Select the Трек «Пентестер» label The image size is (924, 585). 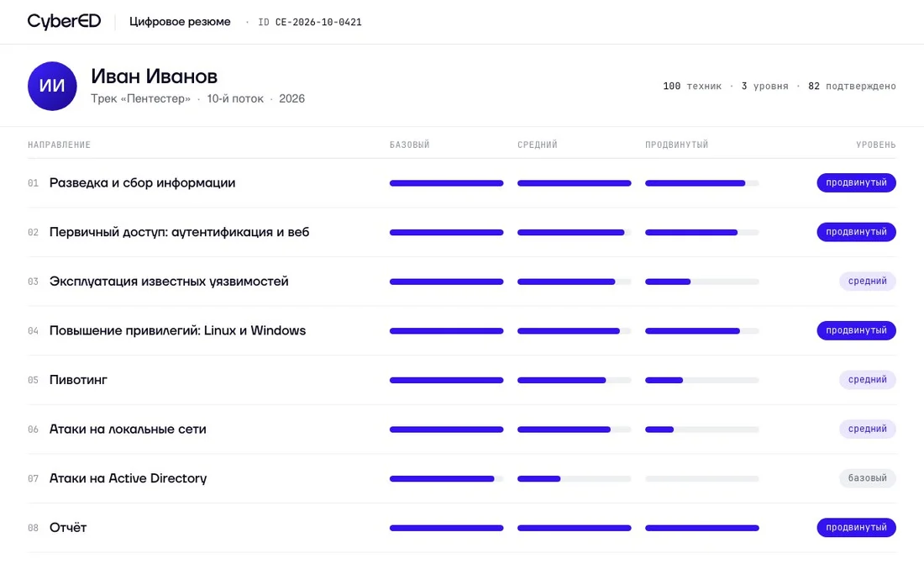(141, 98)
